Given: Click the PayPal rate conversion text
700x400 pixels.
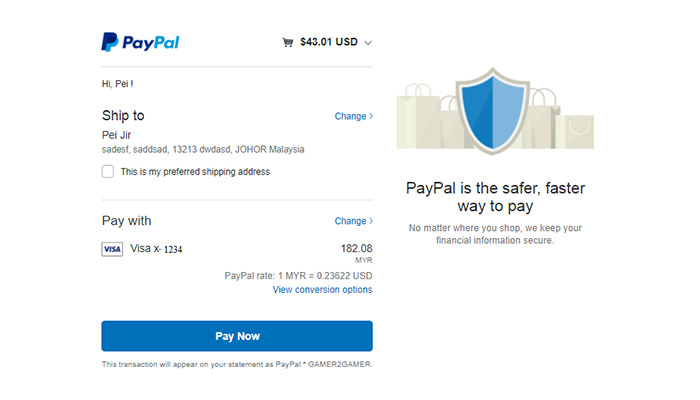Looking at the screenshot, I should pyautogui.click(x=298, y=276).
